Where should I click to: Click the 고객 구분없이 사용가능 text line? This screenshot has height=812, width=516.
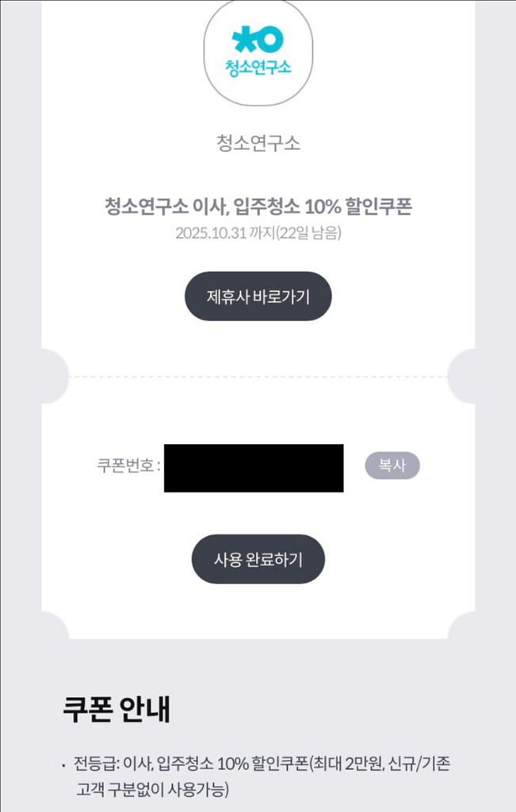(147, 790)
